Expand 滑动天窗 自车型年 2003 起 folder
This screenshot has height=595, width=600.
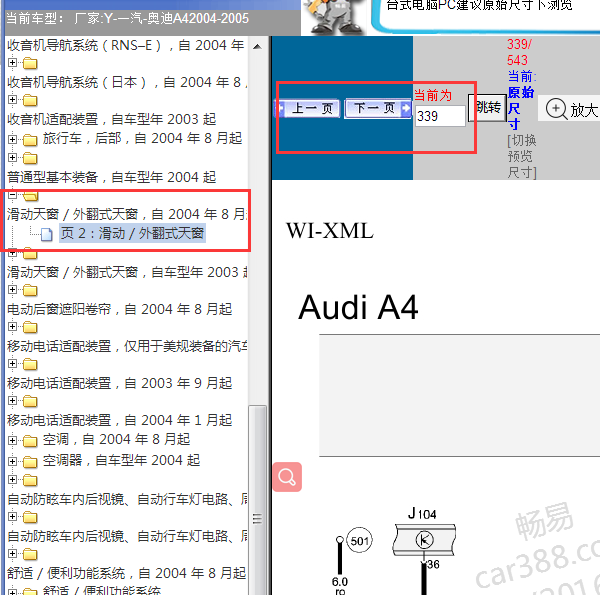pos(12,253)
